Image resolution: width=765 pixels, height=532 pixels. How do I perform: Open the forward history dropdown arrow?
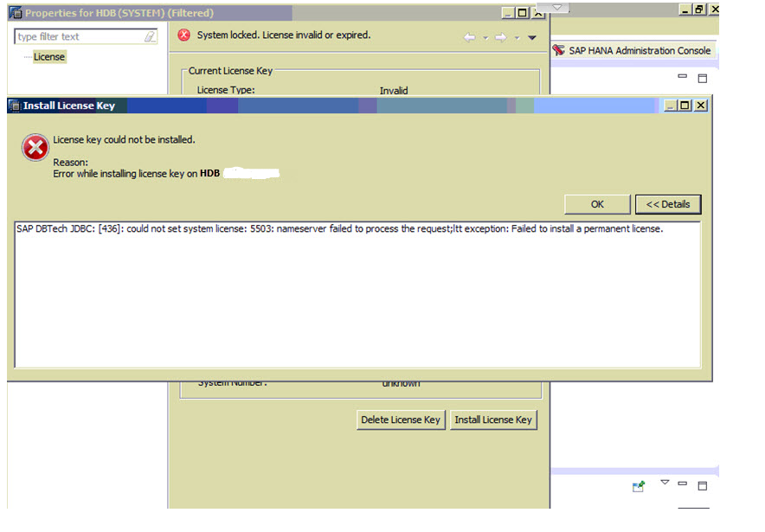click(517, 37)
